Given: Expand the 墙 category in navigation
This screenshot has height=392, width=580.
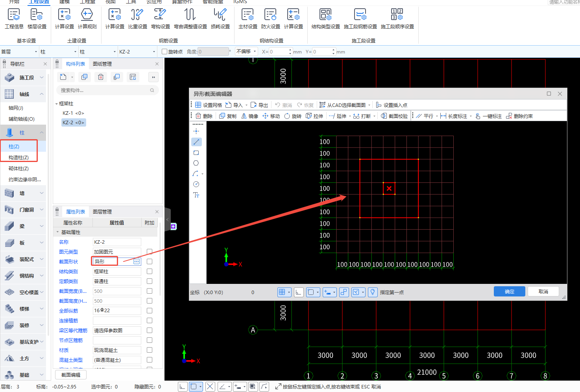Looking at the screenshot, I should coord(42,193).
